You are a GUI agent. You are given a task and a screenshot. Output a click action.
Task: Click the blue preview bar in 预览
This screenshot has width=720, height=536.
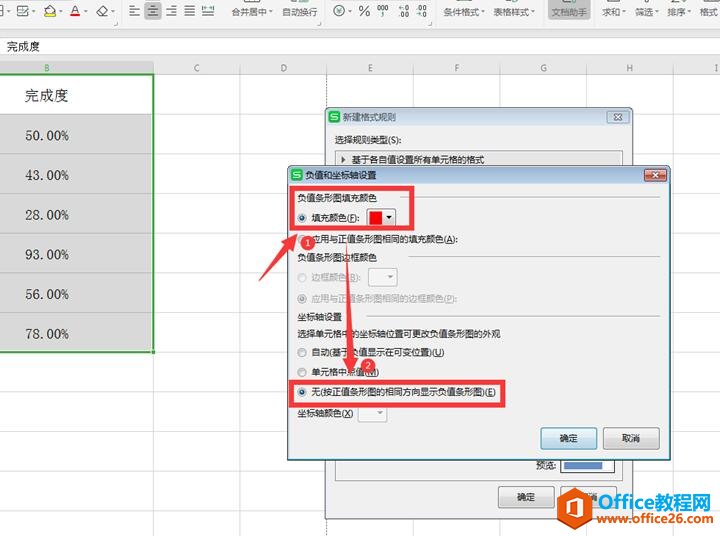583,466
